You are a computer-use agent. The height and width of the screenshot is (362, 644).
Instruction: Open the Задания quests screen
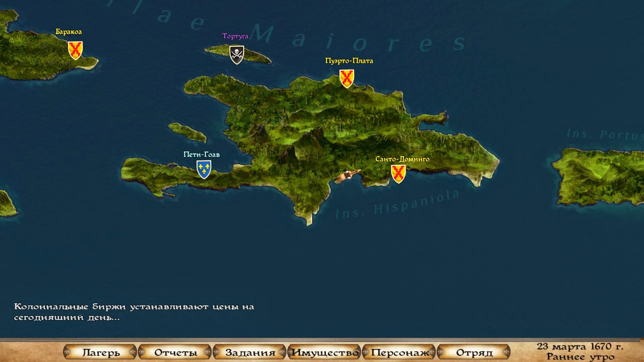tap(250, 352)
